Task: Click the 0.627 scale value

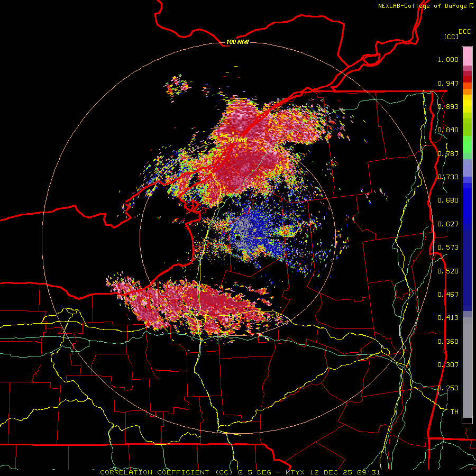Action: point(448,224)
